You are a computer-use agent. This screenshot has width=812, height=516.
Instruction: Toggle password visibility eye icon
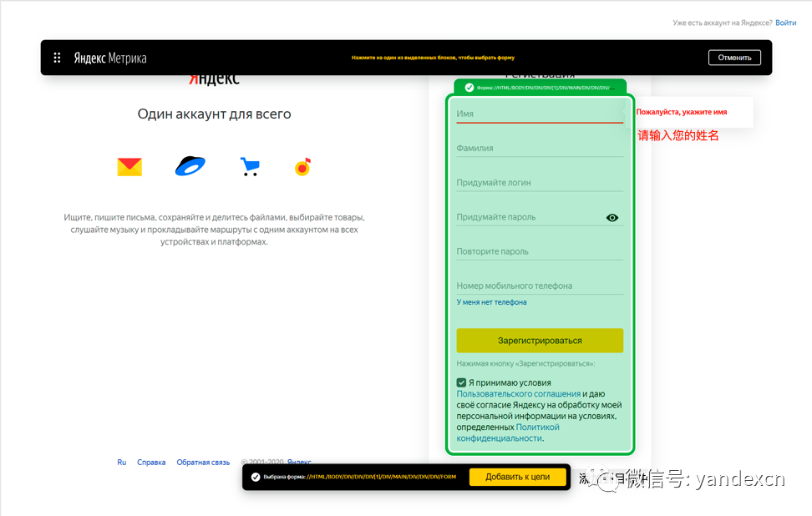[x=612, y=218]
